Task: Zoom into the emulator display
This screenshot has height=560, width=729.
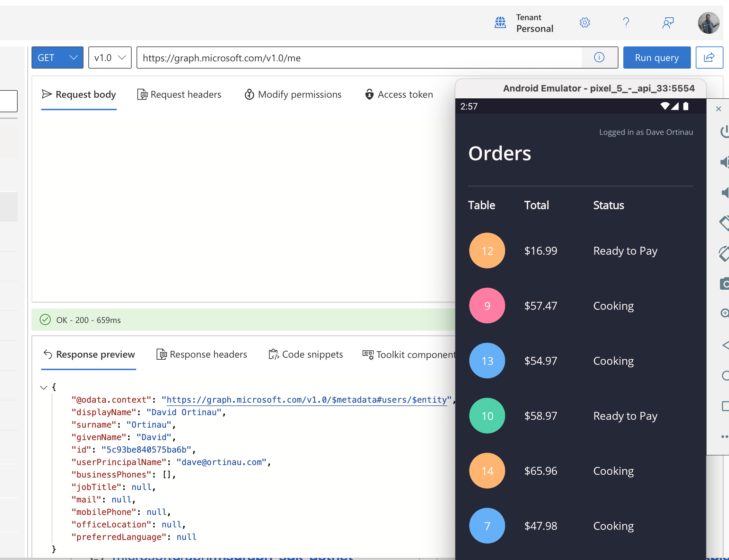Action: pos(725,313)
